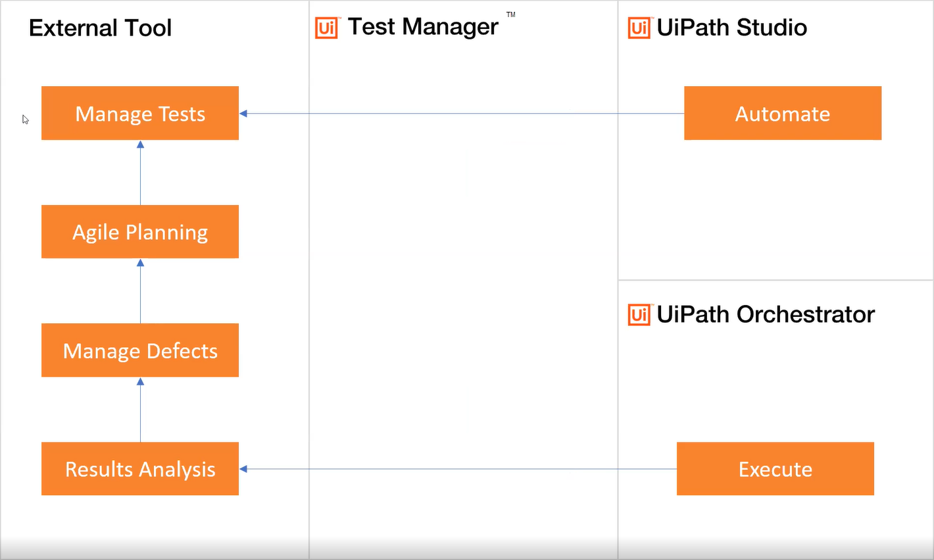Click the UiPath logo beside Test Manager
The height and width of the screenshot is (560, 934).
click(x=326, y=28)
